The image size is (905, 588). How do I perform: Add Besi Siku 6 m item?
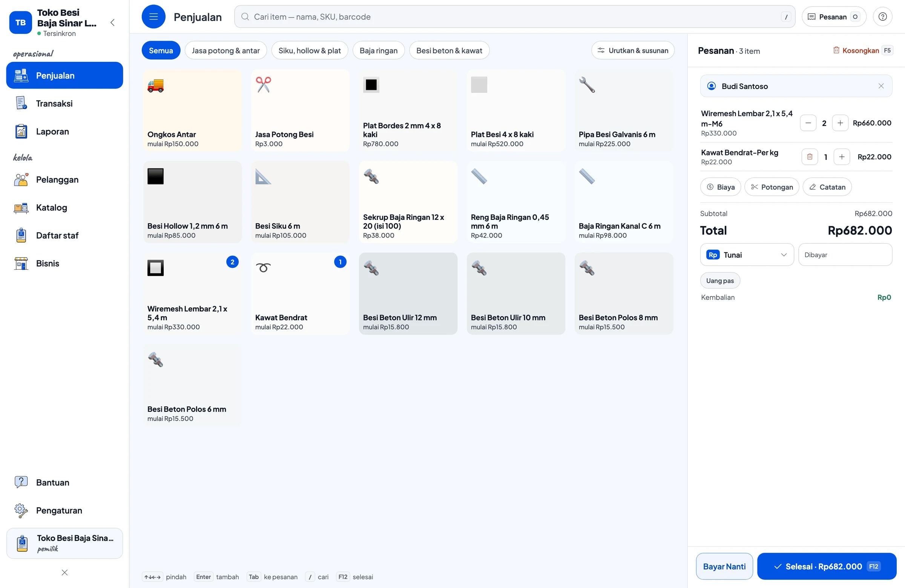[x=300, y=202]
